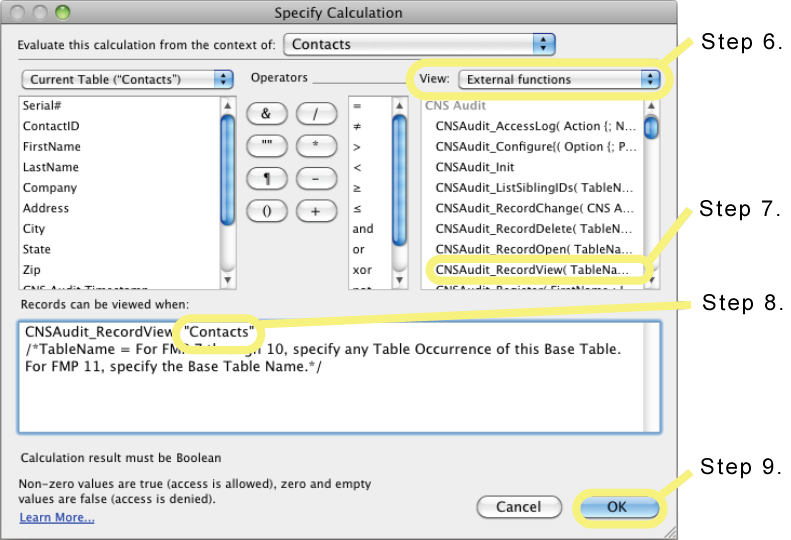Open the View External functions dropdown

(559, 79)
